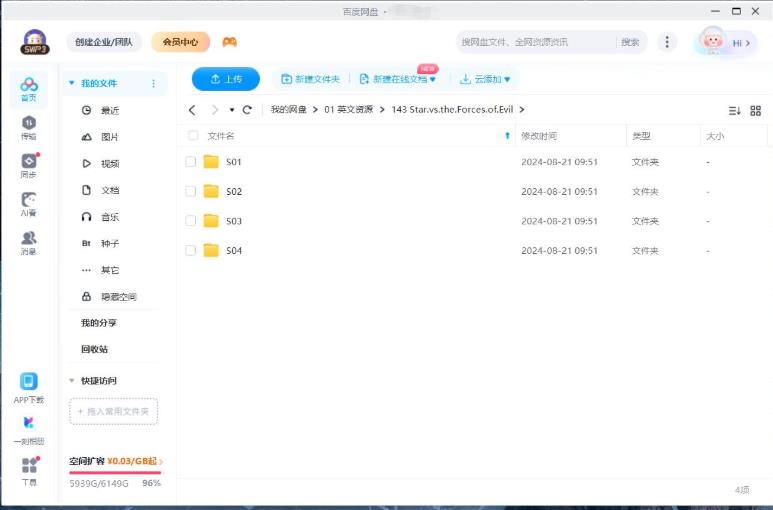Click the SVIP avatar badge icon

(x=35, y=42)
